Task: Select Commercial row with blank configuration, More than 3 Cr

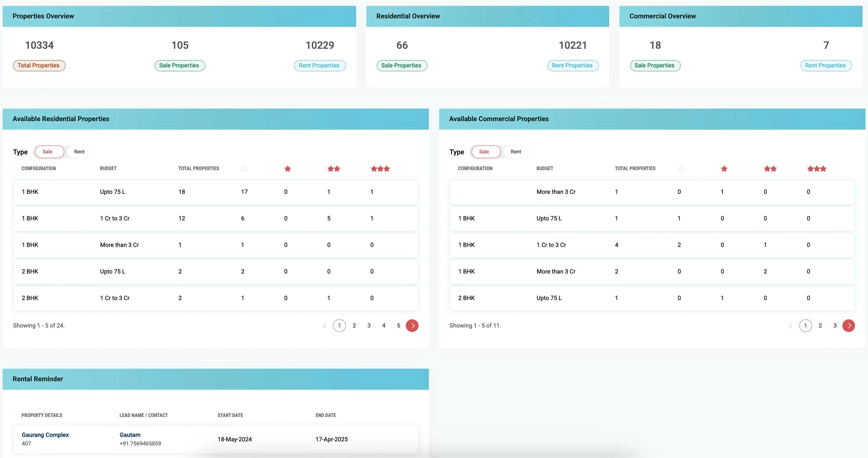Action: (652, 192)
